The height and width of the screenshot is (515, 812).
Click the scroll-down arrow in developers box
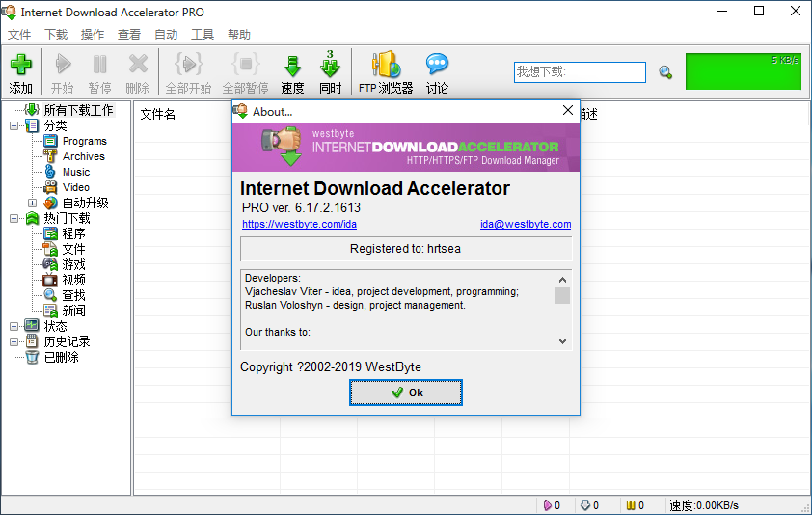pyautogui.click(x=563, y=340)
